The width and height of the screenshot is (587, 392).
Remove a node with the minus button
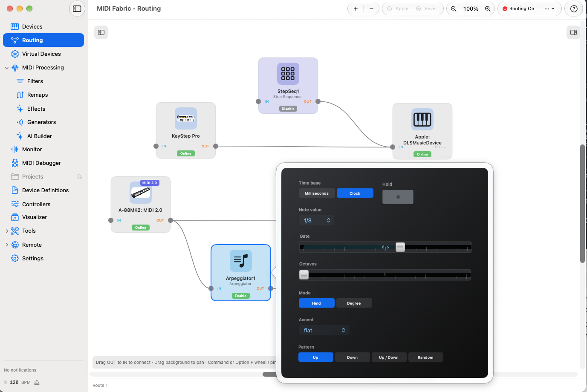[x=371, y=9]
